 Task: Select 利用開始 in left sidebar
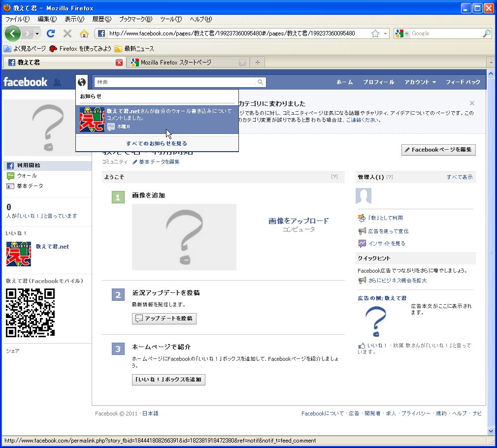(x=48, y=165)
